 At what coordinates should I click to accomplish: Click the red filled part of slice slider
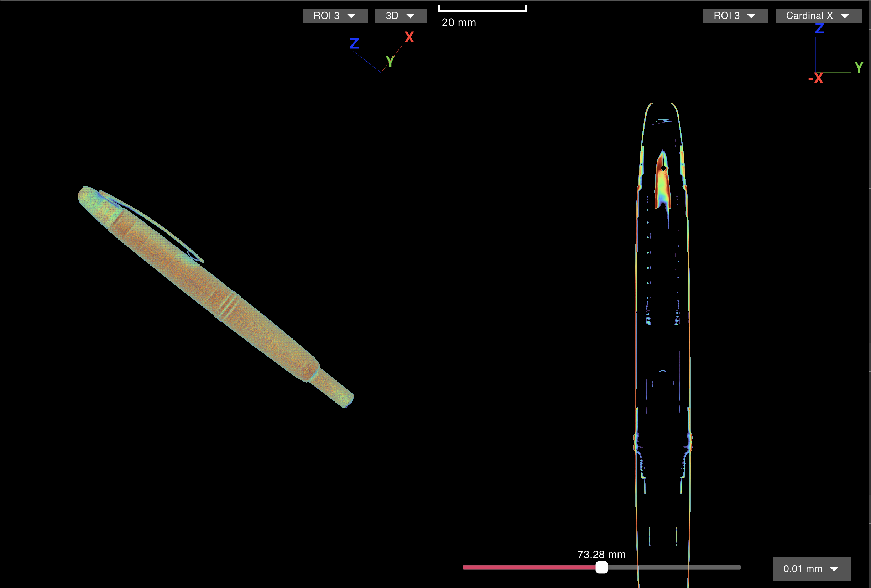pos(528,567)
